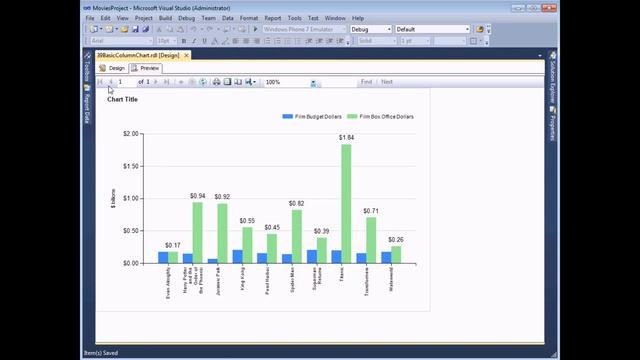Go to first page of report
Image resolution: width=640 pixels, height=360 pixels.
click(100, 82)
